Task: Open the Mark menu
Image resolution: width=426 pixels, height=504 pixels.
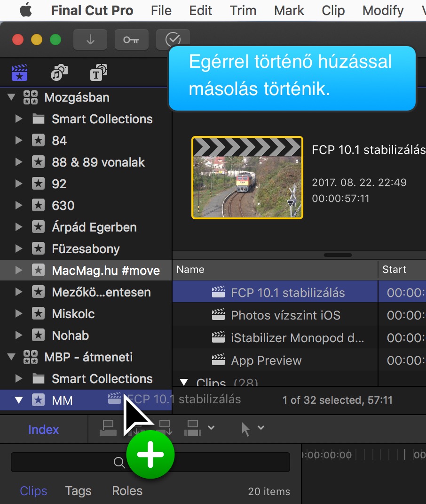Action: (x=289, y=11)
